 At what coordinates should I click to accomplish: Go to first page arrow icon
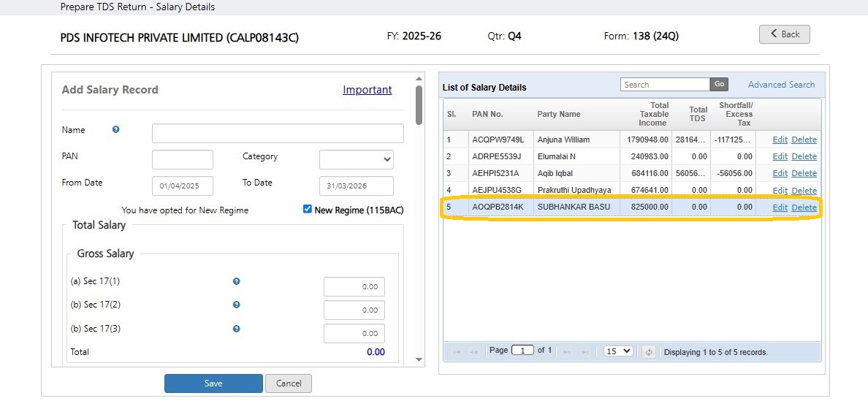coord(457,352)
